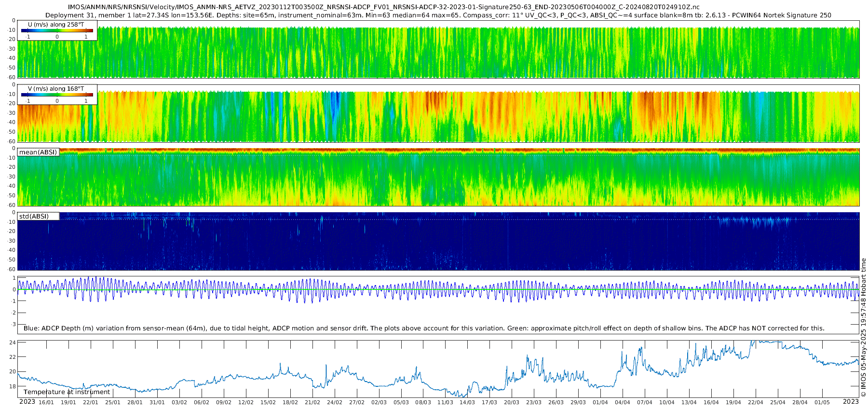Image resolution: width=868 pixels, height=410 pixels.
Task: Click the 16/01 date tick label
Action: (x=46, y=403)
